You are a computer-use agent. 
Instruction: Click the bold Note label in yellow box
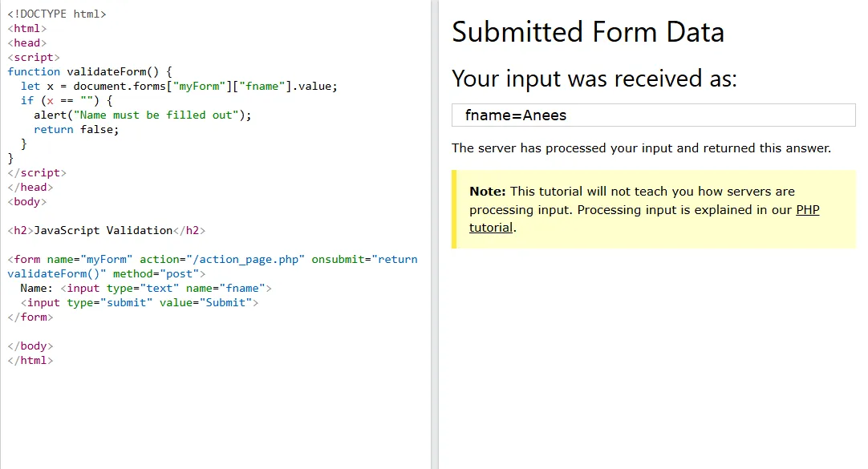pos(487,192)
